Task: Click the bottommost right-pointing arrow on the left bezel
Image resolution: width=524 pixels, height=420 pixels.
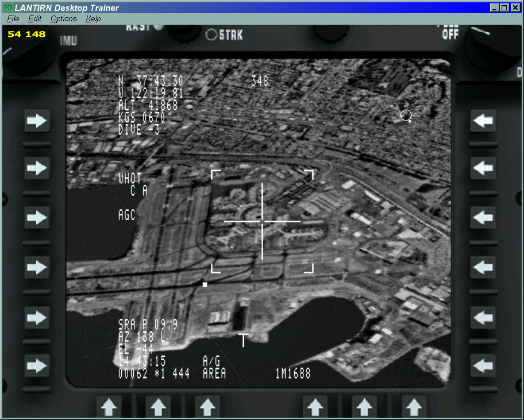Action: click(x=37, y=365)
